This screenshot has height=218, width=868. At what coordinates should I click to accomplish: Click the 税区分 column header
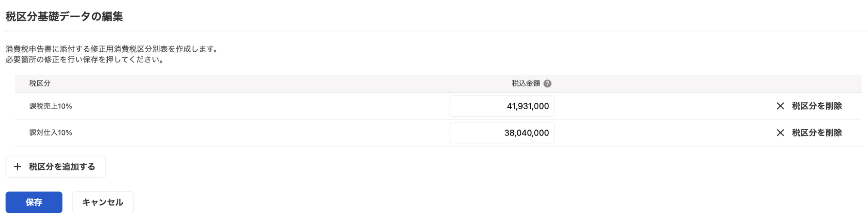[x=40, y=83]
